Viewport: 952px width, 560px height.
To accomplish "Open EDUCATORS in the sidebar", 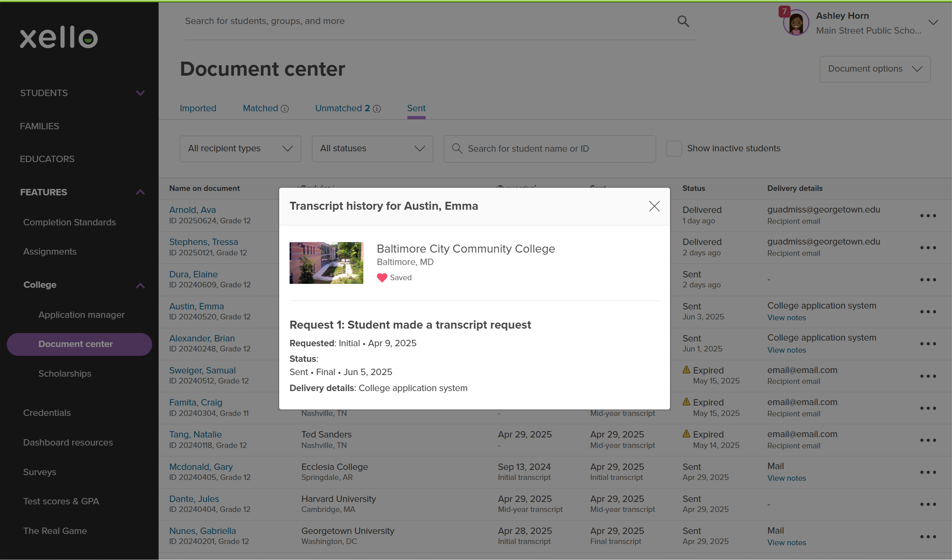I will click(47, 159).
